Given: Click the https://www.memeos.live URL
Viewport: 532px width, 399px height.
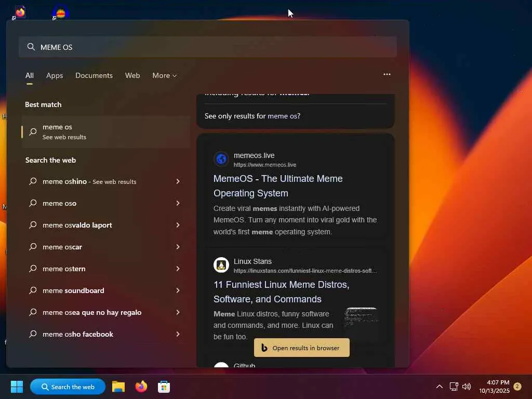Looking at the screenshot, I should click(264, 165).
